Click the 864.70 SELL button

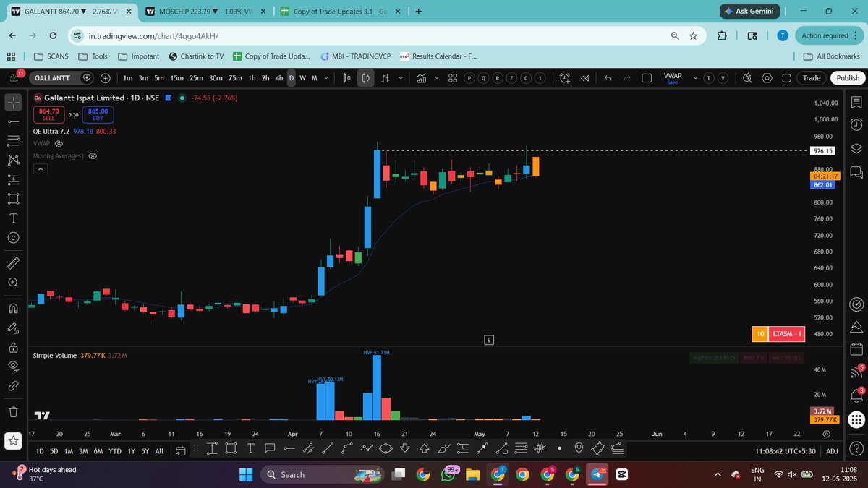tap(48, 114)
